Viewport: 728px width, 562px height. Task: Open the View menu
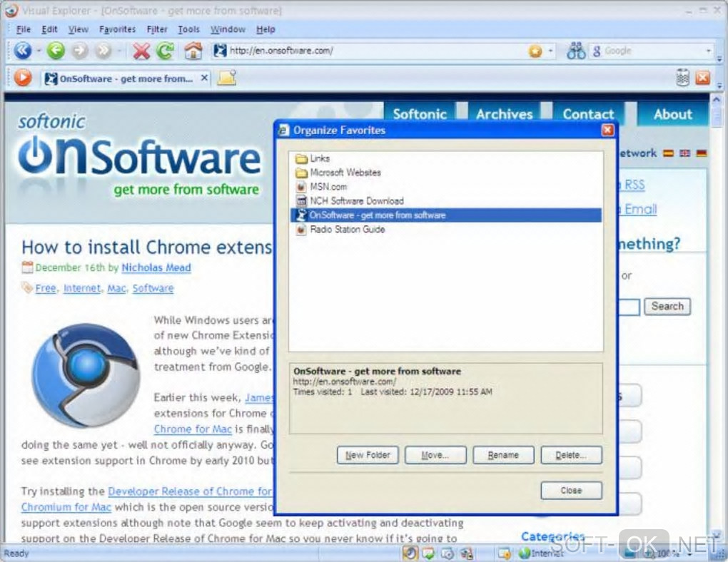pyautogui.click(x=78, y=29)
